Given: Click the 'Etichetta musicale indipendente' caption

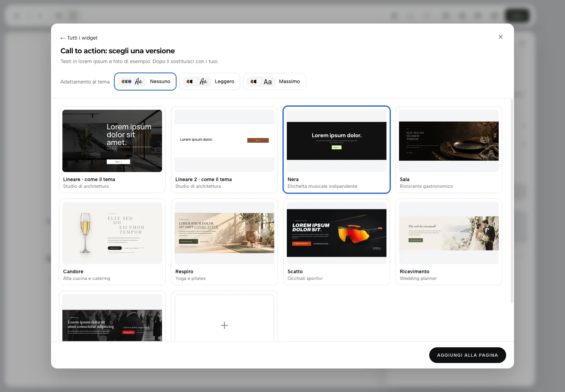Looking at the screenshot, I should coord(323,186).
